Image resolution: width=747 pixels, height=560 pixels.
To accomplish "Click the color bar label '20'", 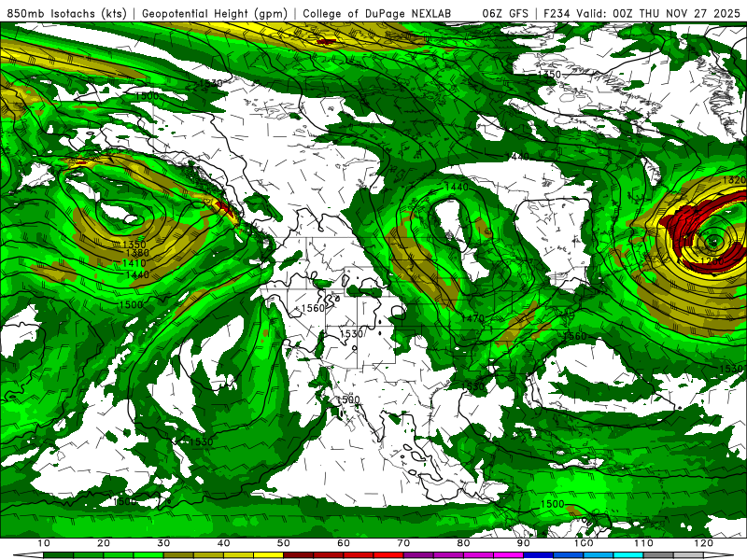I will [x=104, y=543].
